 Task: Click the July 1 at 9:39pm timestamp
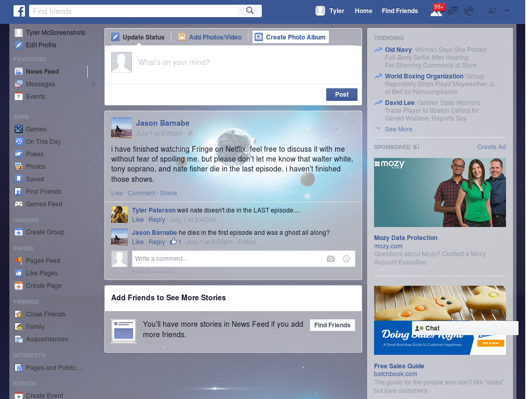pos(159,134)
